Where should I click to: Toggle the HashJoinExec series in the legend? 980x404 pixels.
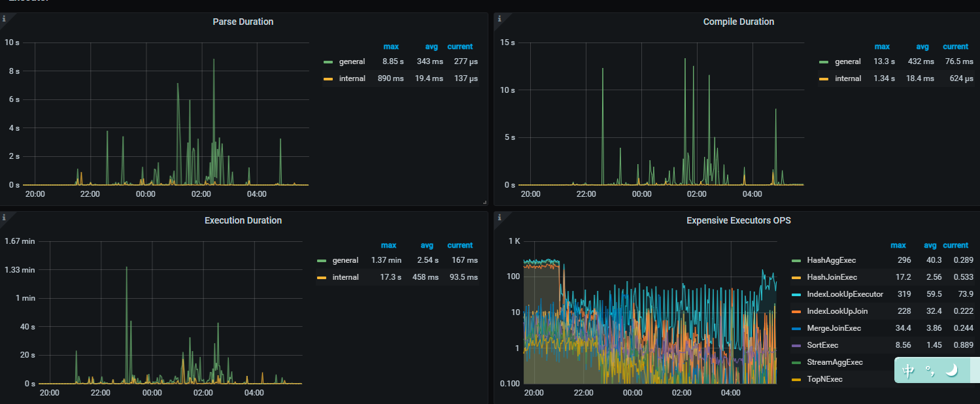click(x=832, y=277)
